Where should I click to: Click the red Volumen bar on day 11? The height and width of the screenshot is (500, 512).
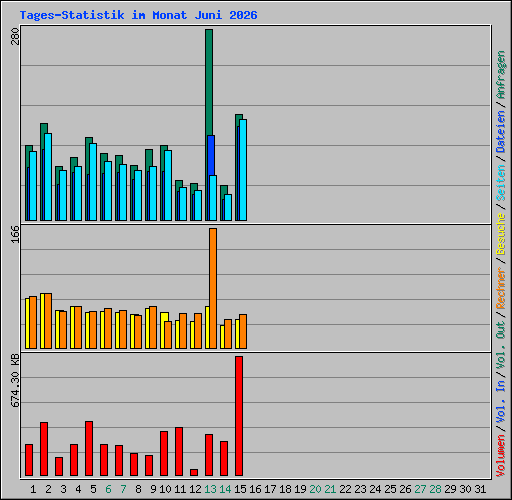[179, 452]
